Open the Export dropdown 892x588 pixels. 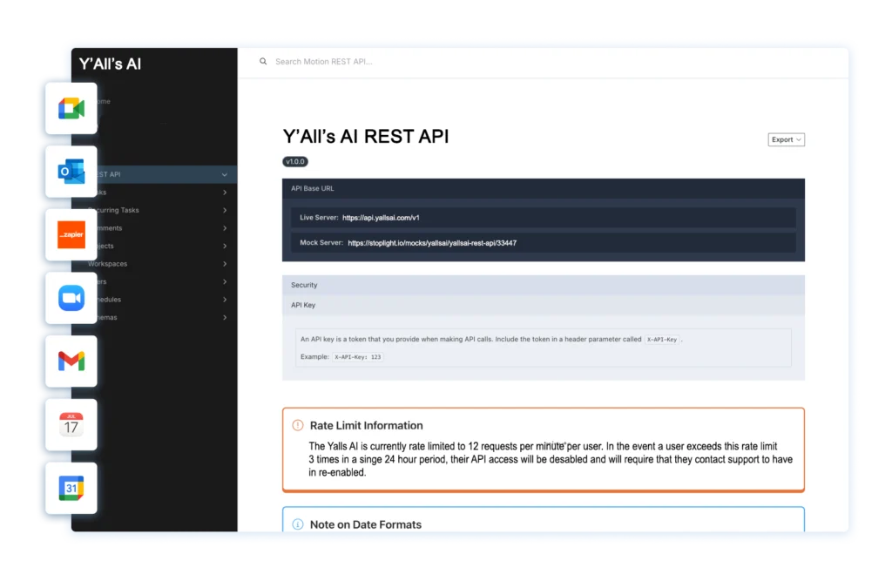coord(784,139)
